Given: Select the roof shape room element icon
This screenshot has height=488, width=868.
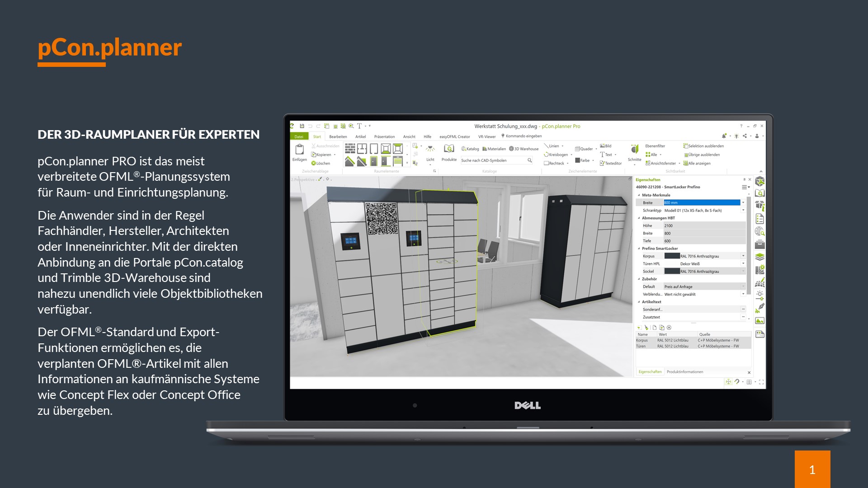Looking at the screenshot, I should click(350, 161).
